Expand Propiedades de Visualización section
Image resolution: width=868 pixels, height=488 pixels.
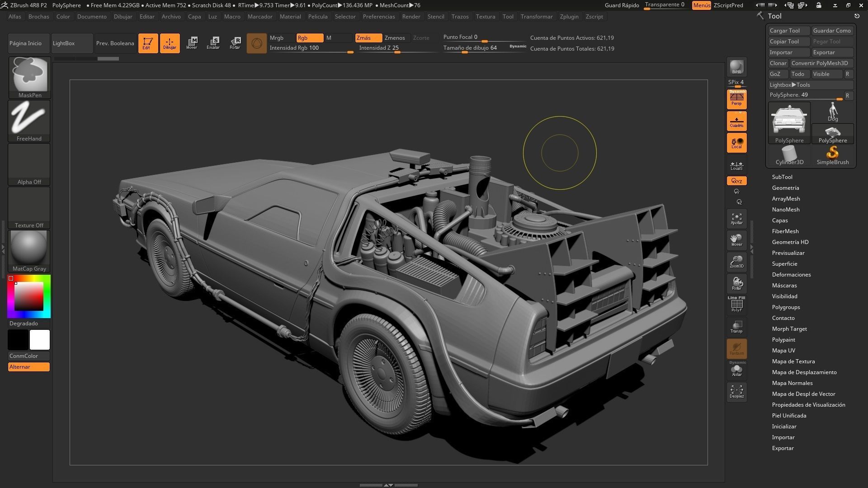coord(808,405)
